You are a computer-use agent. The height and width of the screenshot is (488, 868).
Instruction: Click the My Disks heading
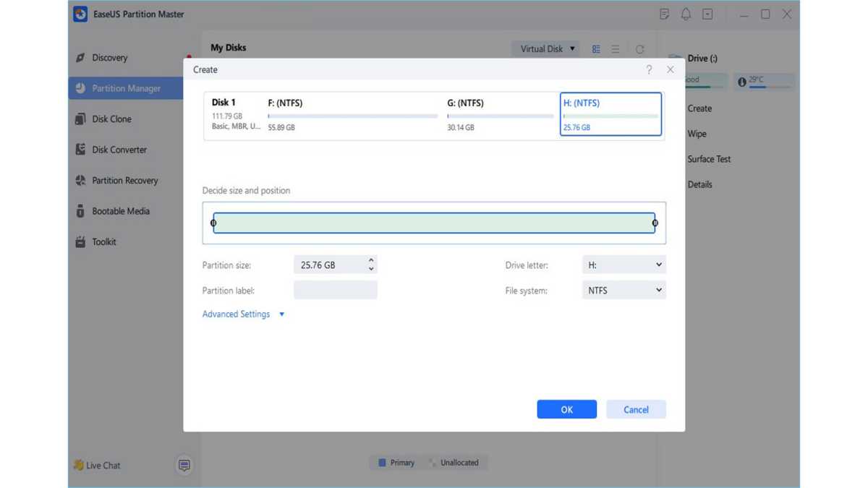229,48
